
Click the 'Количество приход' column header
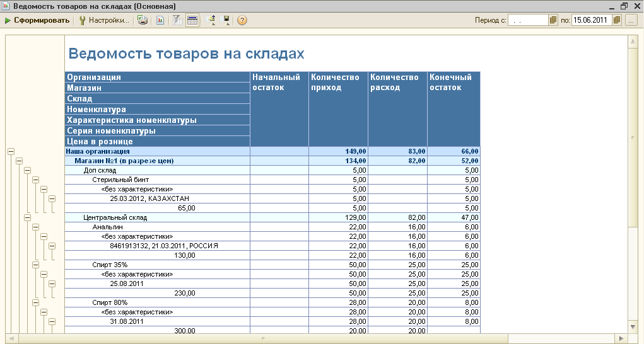pos(339,109)
